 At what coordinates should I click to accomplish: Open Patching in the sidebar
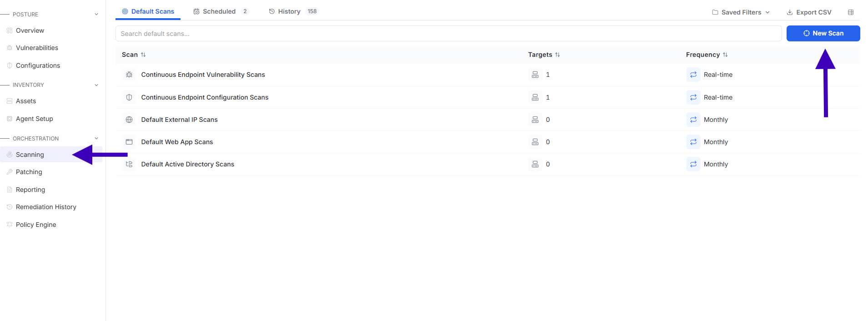tap(29, 172)
